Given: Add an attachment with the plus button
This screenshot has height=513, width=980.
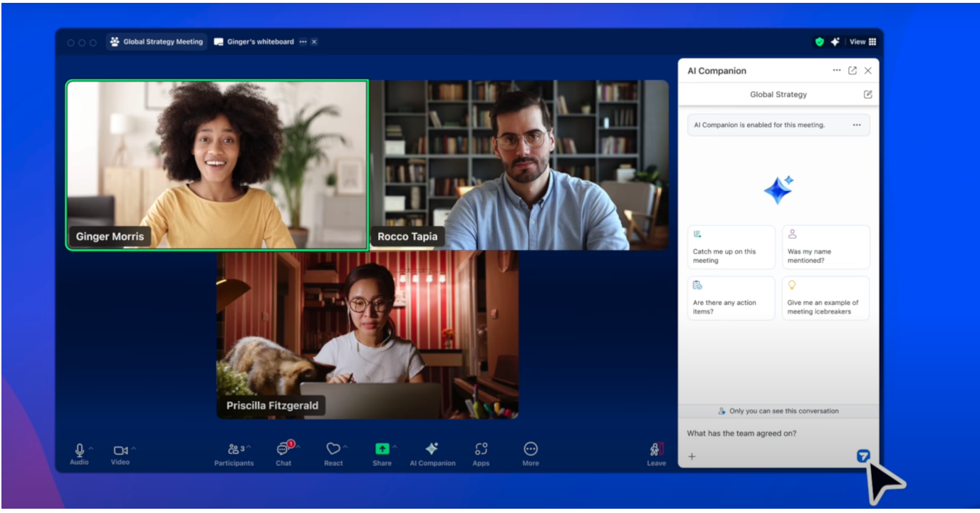Looking at the screenshot, I should 692,457.
